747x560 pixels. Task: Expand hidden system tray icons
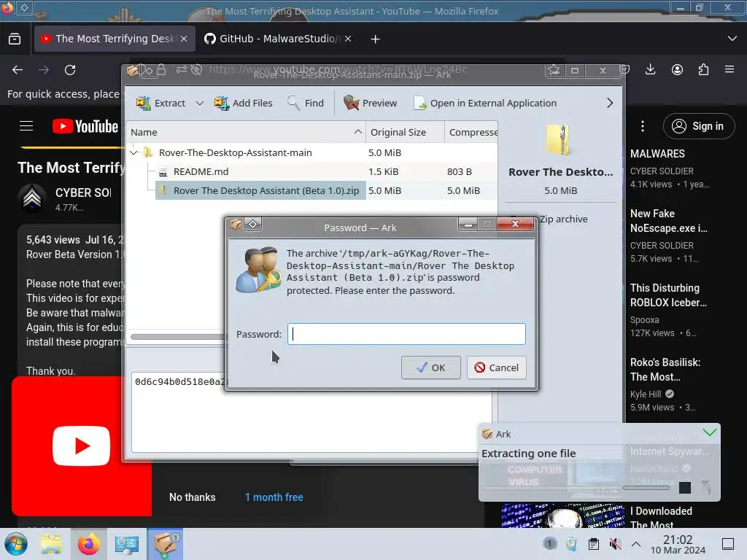[636, 544]
